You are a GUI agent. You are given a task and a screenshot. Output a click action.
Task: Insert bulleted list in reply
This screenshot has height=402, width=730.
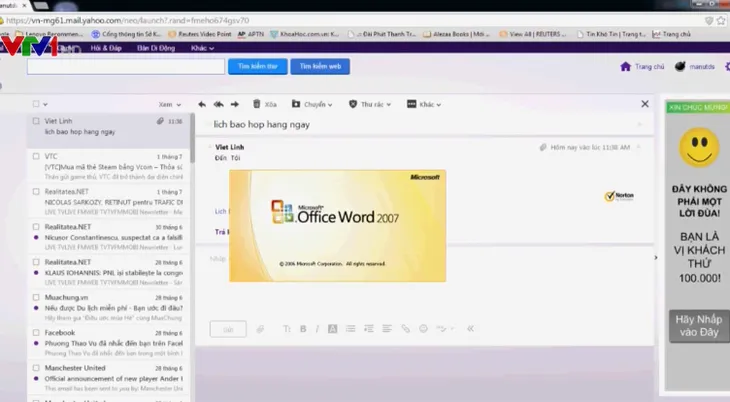351,329
